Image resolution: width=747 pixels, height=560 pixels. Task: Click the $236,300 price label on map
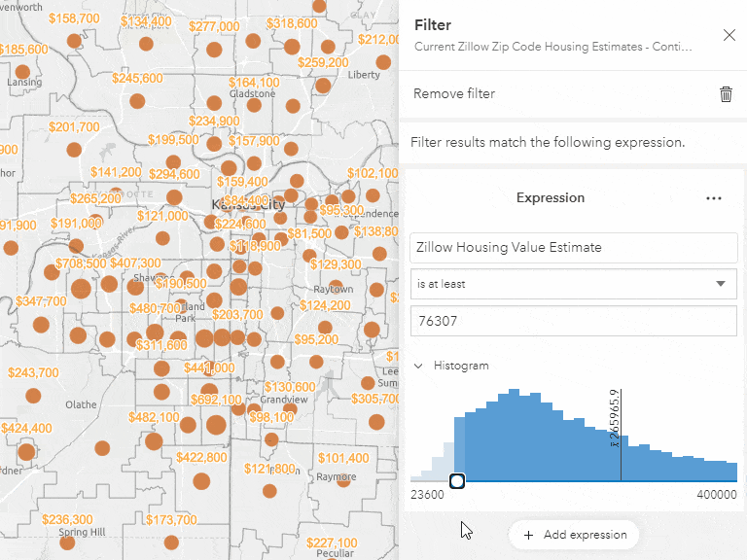pos(67,519)
